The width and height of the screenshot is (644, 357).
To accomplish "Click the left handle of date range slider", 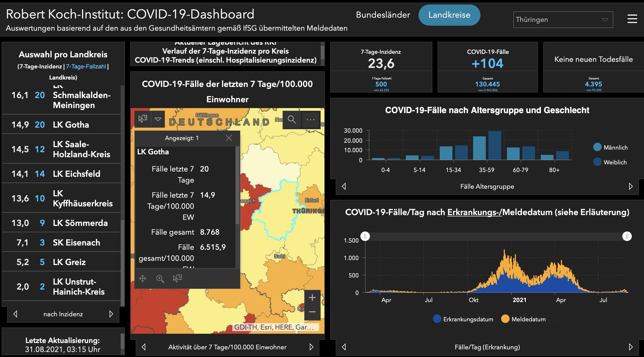I will 365,236.
